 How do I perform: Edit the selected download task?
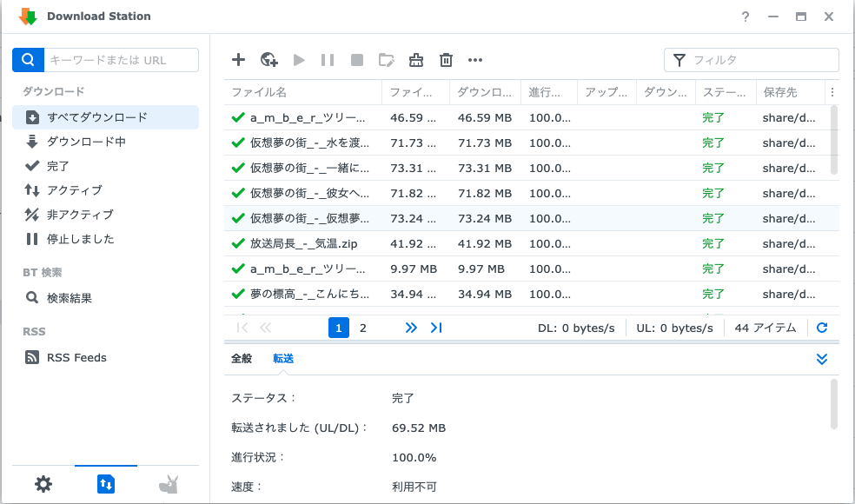[x=386, y=60]
